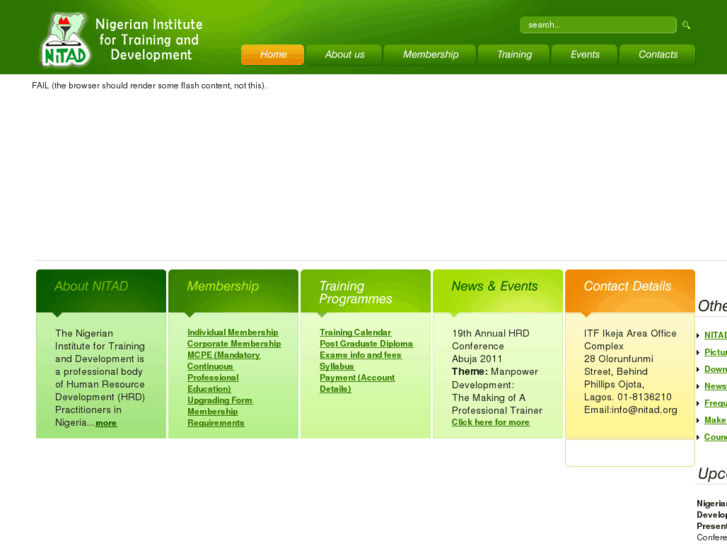
Task: Click the Email:info@nitad.org text
Action: pos(631,410)
